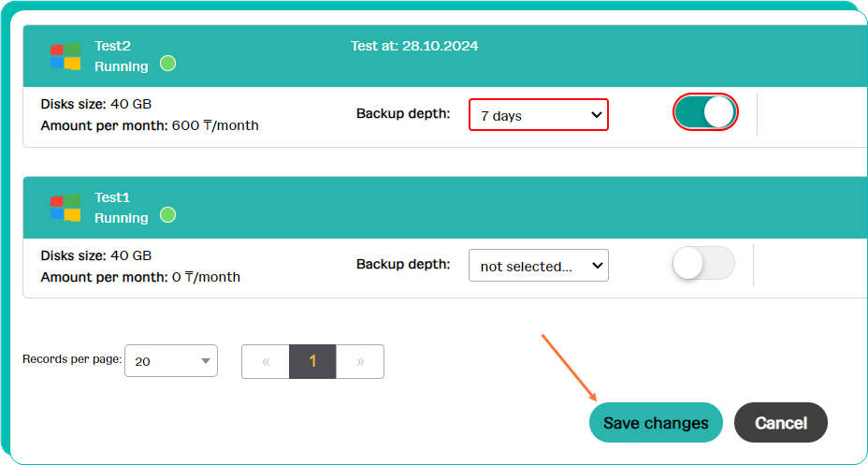This screenshot has width=868, height=465.
Task: Click the 'Test at: 28.10.2024' label
Action: tap(414, 46)
